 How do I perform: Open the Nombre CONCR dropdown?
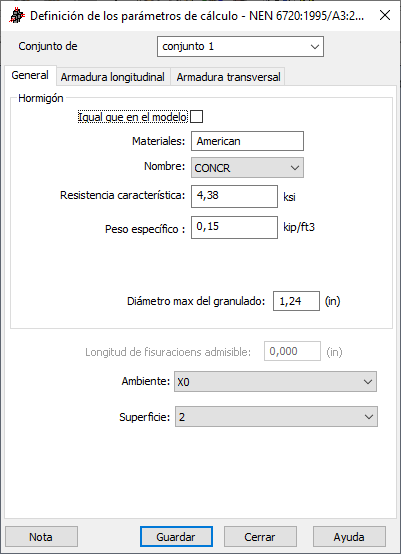tap(247, 167)
